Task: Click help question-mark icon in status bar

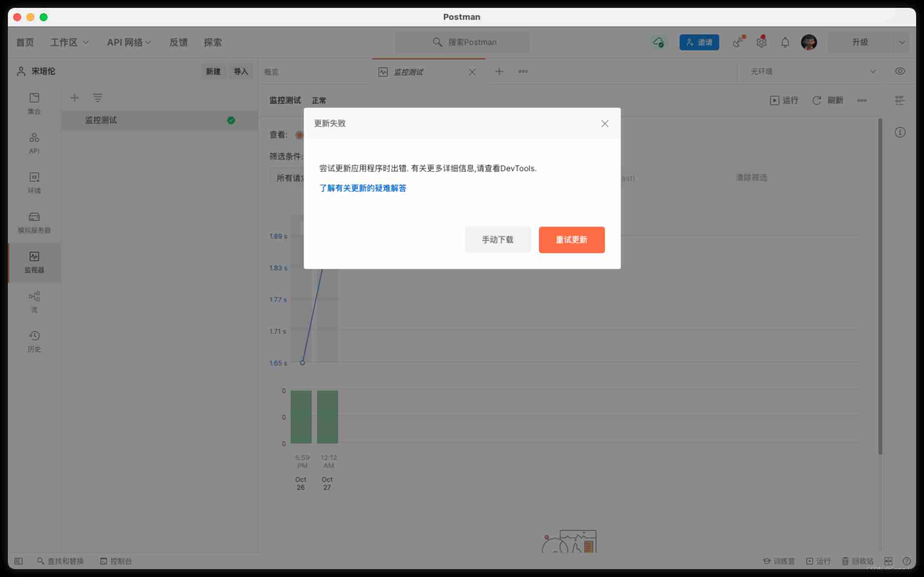Action: (907, 561)
